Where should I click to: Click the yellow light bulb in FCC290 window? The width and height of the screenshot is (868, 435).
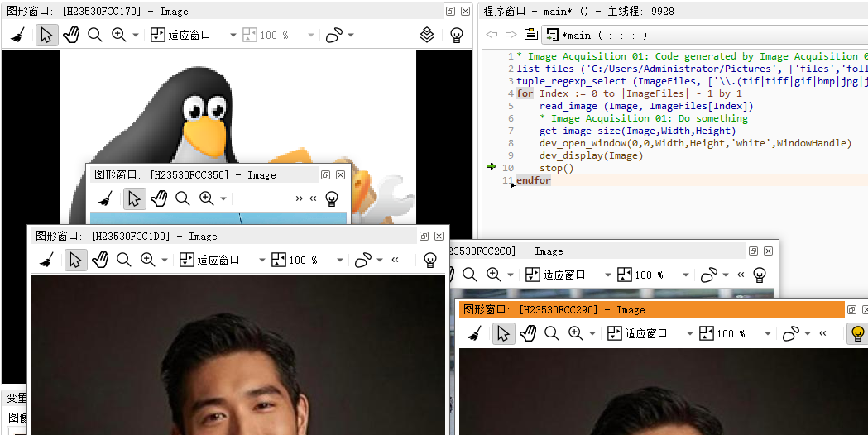pyautogui.click(x=857, y=334)
